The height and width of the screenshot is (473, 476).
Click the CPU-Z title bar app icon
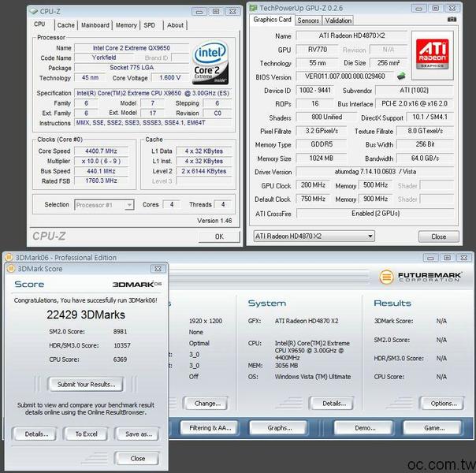pyautogui.click(x=33, y=11)
